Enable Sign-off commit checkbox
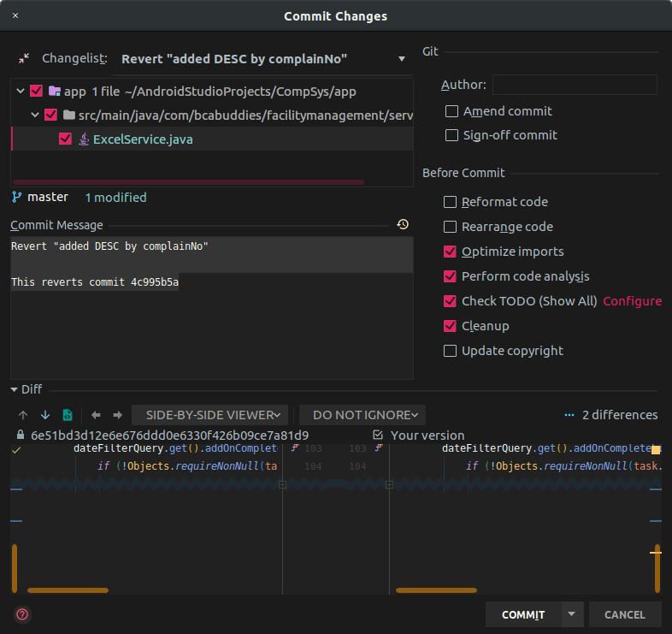Screen dimensions: 672x634 451,135
